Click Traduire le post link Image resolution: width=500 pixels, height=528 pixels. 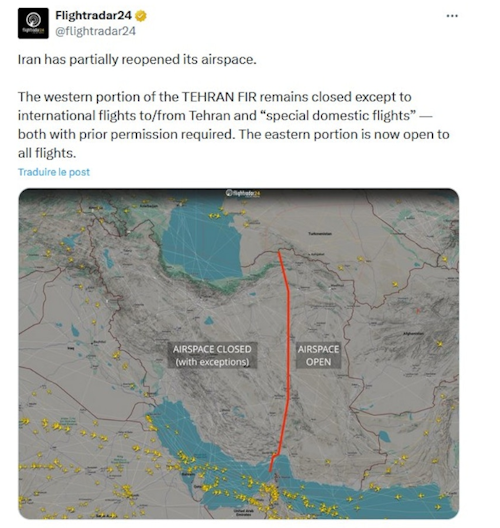[54, 172]
